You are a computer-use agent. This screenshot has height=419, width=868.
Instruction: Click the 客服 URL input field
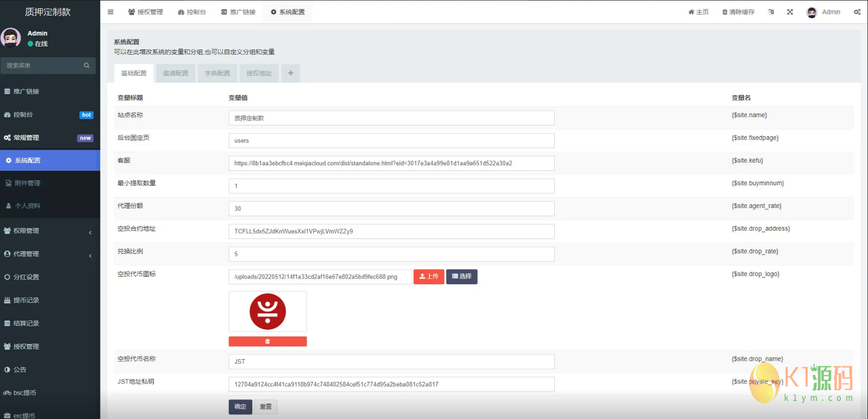[x=392, y=164]
